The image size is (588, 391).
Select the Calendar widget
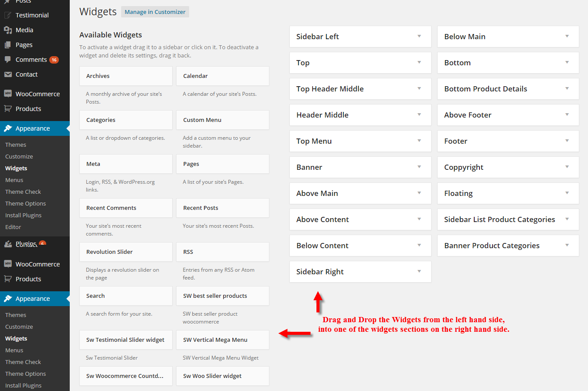click(x=223, y=76)
